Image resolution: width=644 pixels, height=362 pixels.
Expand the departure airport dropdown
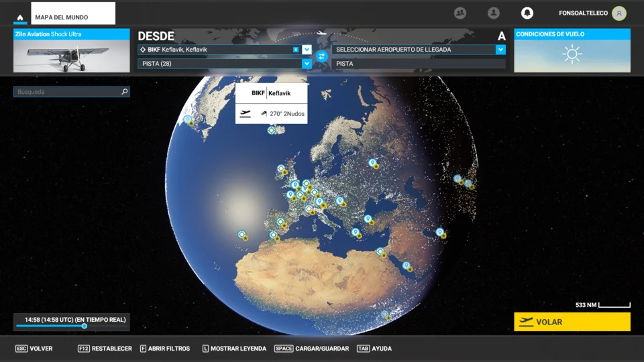(x=307, y=50)
